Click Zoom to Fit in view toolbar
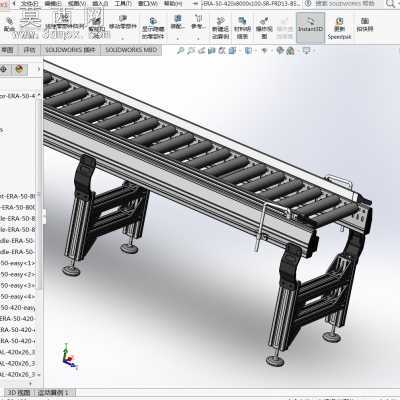The height and width of the screenshot is (400, 400). click(x=181, y=51)
